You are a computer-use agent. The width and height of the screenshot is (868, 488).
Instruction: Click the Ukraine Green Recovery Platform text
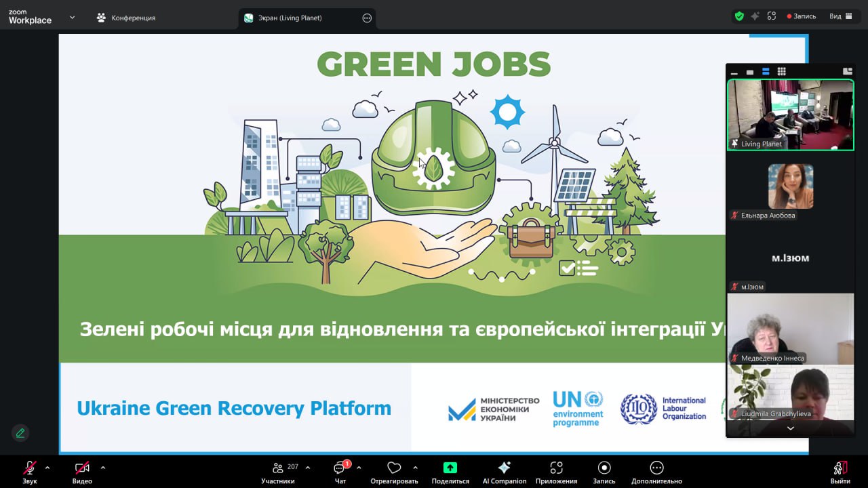click(234, 408)
